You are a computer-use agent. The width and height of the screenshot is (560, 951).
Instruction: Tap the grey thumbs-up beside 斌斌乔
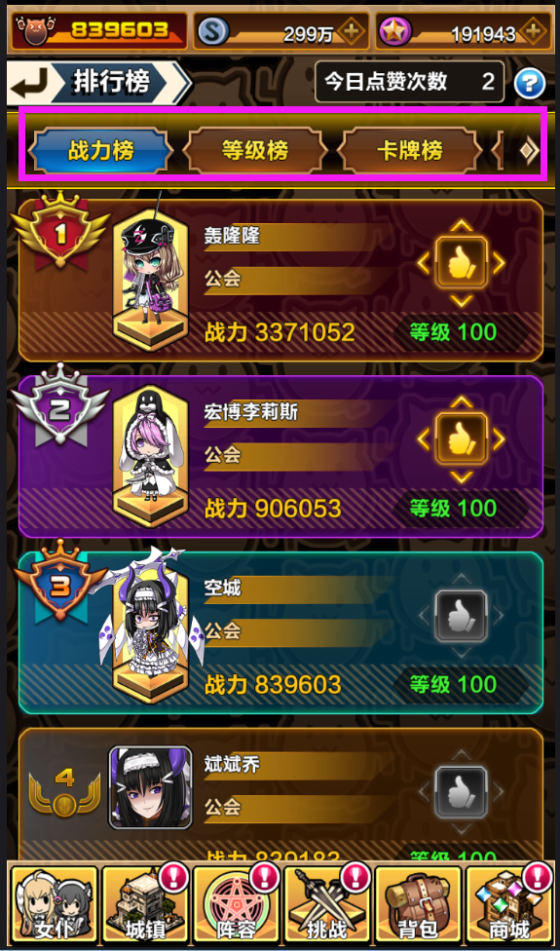[462, 791]
